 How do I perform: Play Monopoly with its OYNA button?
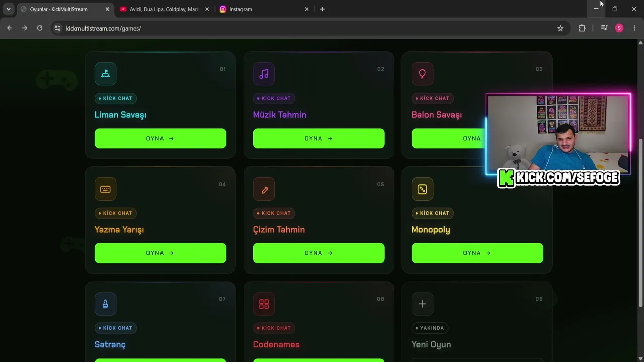[477, 253]
